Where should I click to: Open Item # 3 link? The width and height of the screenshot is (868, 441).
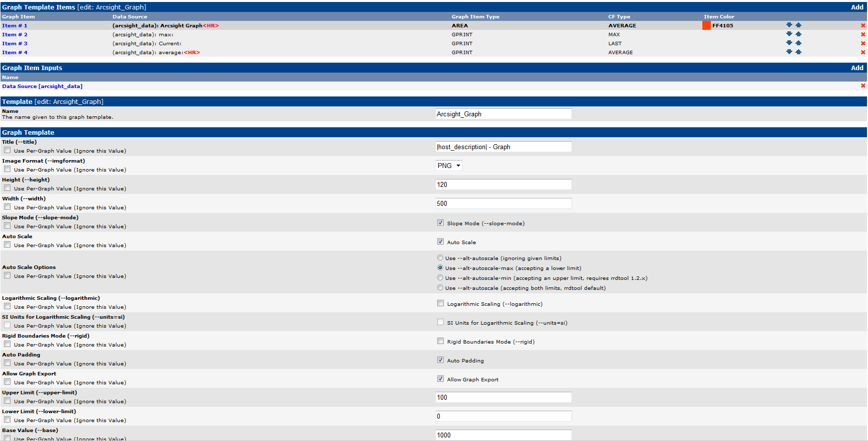click(x=14, y=43)
